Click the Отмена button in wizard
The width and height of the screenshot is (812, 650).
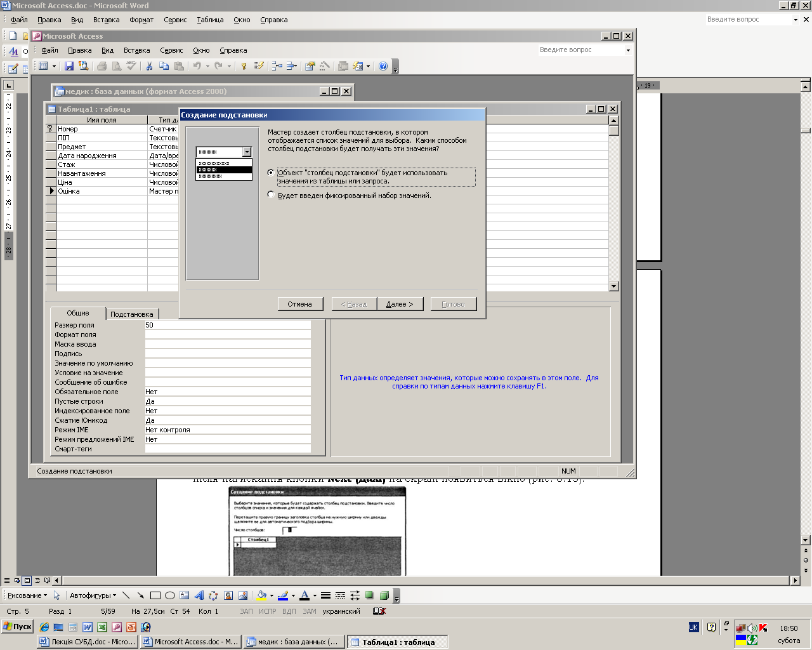click(x=300, y=304)
